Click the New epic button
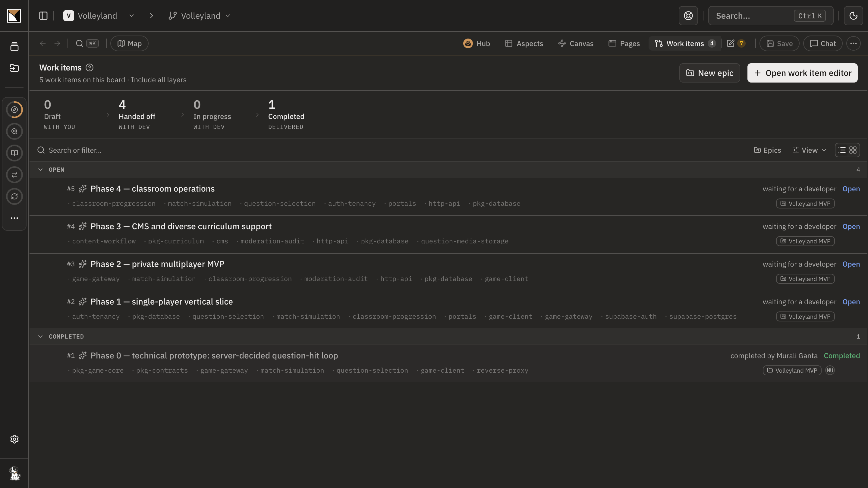This screenshot has height=488, width=868. [x=710, y=73]
